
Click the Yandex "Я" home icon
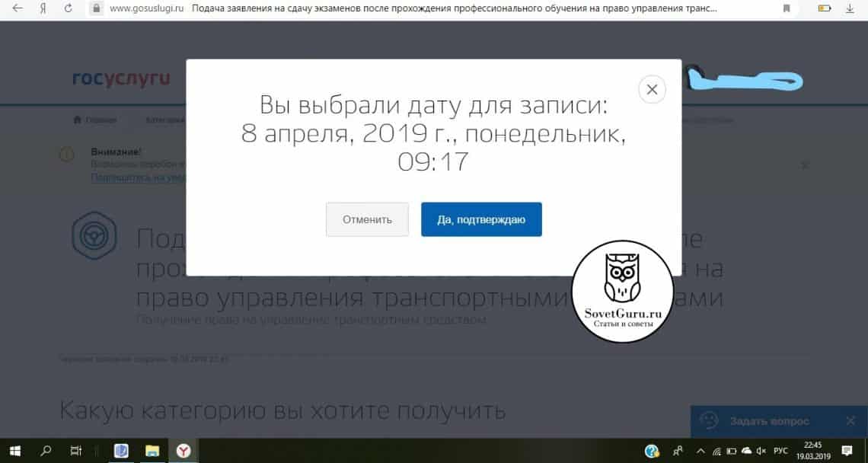[x=43, y=9]
